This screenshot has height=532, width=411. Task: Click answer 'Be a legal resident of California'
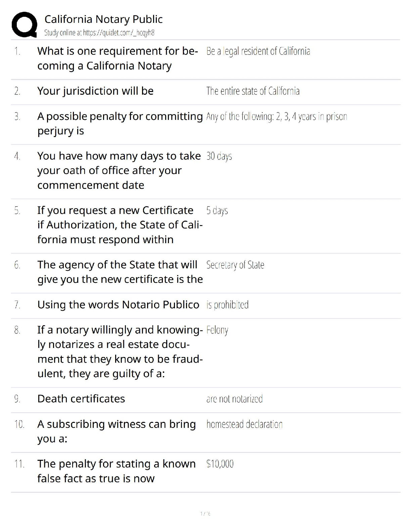[258, 51]
